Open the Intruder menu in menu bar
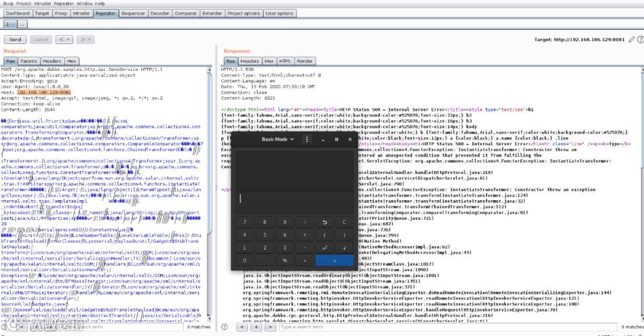Image resolution: width=644 pixels, height=336 pixels. pos(43,4)
